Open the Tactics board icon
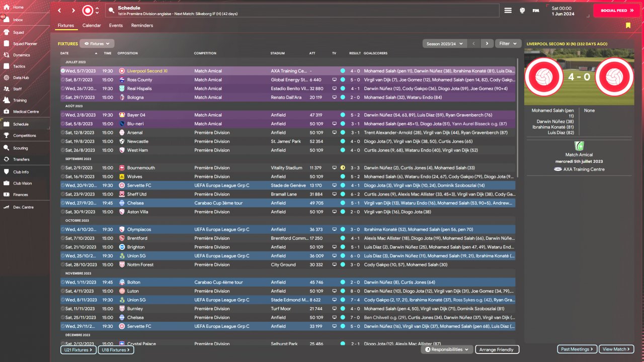The image size is (644, 362). click(6, 66)
